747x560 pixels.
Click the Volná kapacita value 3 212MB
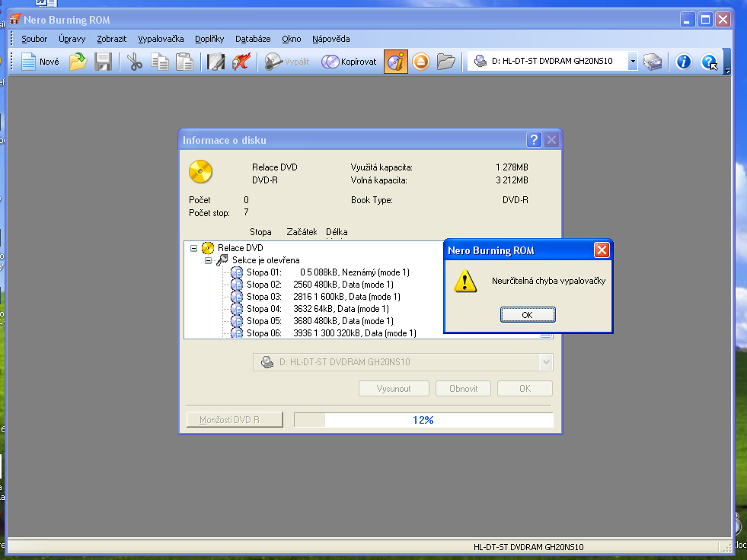[x=512, y=180]
